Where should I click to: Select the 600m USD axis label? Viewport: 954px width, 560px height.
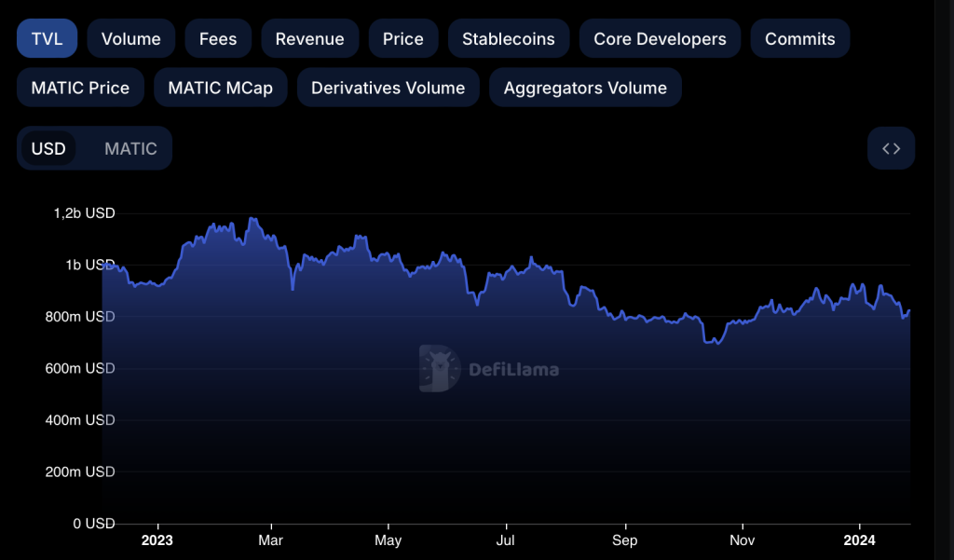80,368
